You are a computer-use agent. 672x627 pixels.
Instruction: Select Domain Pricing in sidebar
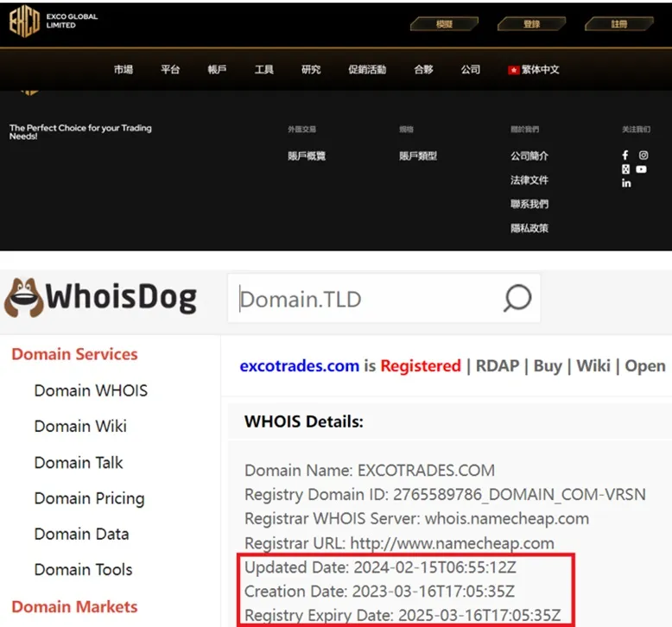90,498
